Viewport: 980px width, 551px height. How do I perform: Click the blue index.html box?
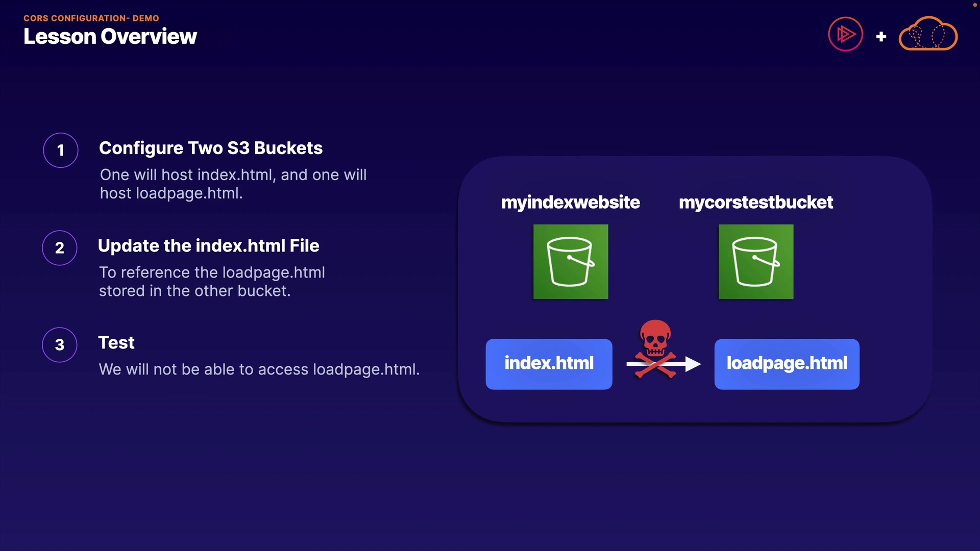pyautogui.click(x=549, y=364)
